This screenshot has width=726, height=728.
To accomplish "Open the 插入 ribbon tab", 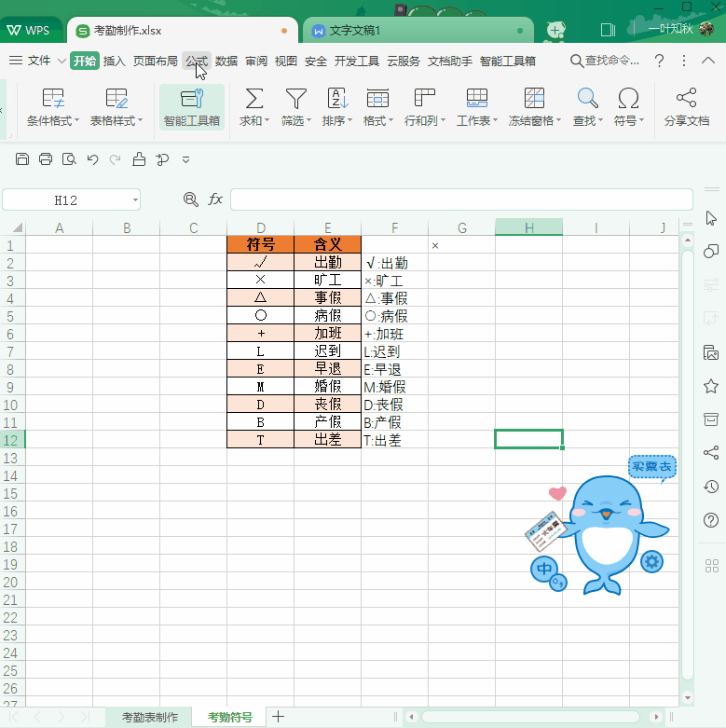I will point(115,61).
